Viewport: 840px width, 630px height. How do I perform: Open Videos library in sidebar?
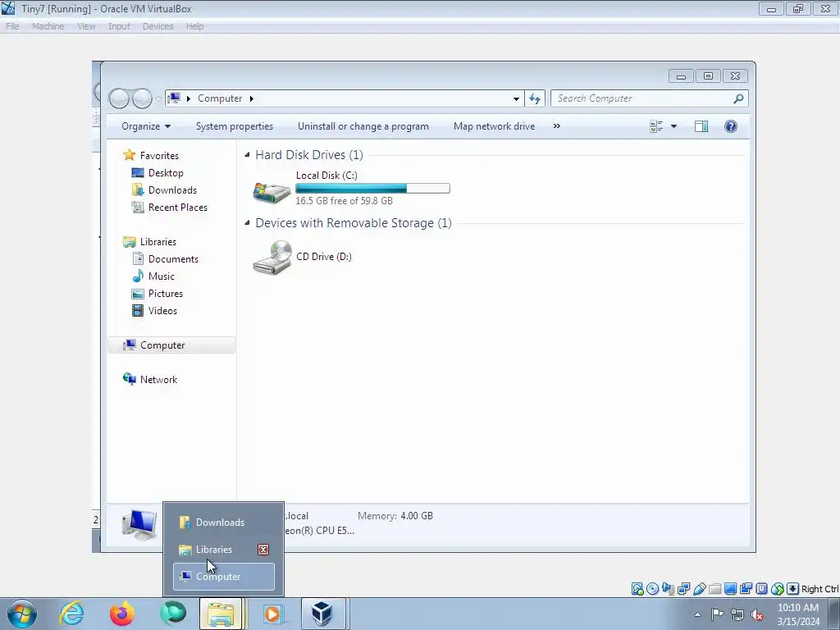coord(162,311)
